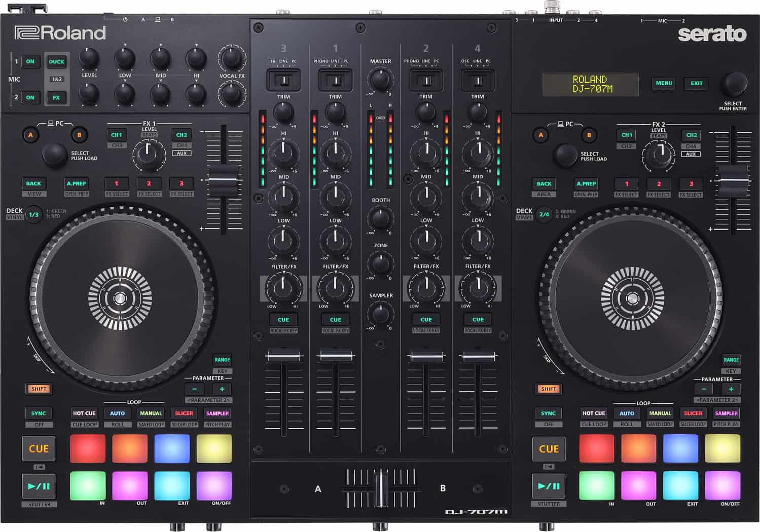Switch DECK to 1/3 on the left side
The image size is (760, 532).
point(35,214)
